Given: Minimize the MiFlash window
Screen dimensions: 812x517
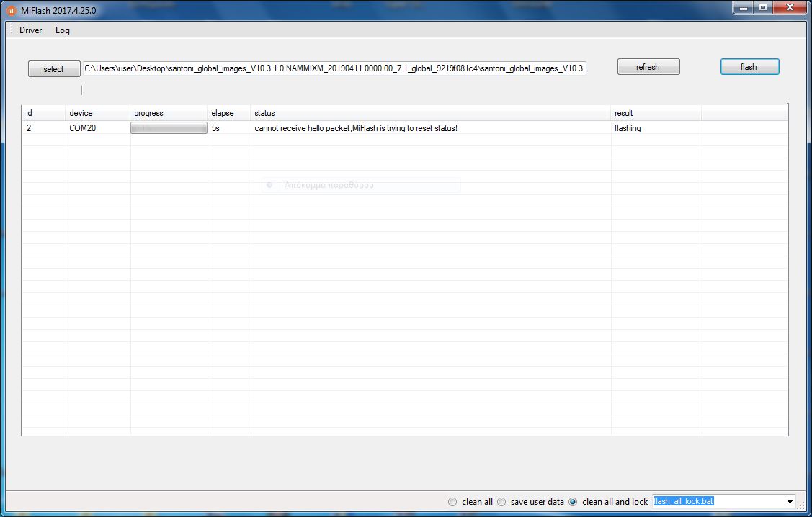Looking at the screenshot, I should (743, 8).
